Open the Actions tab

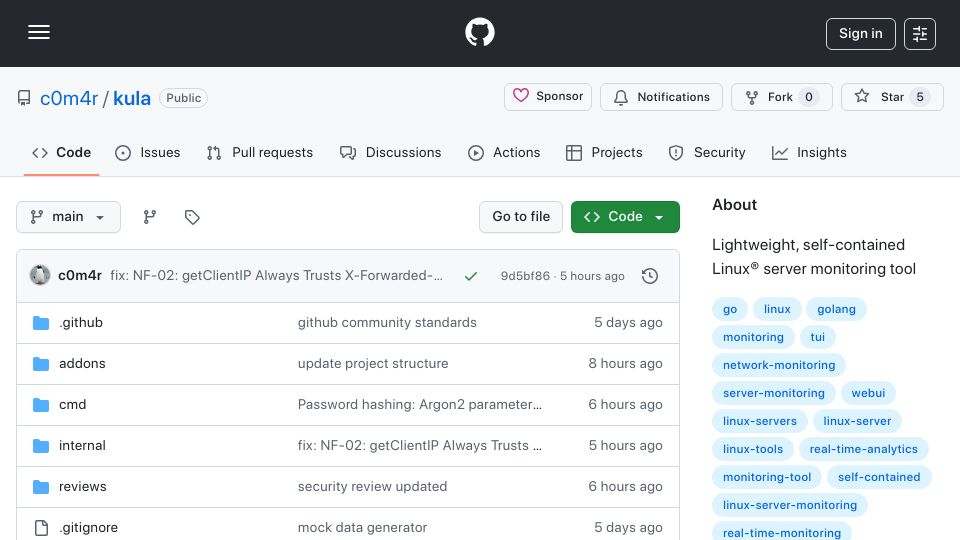tap(504, 152)
